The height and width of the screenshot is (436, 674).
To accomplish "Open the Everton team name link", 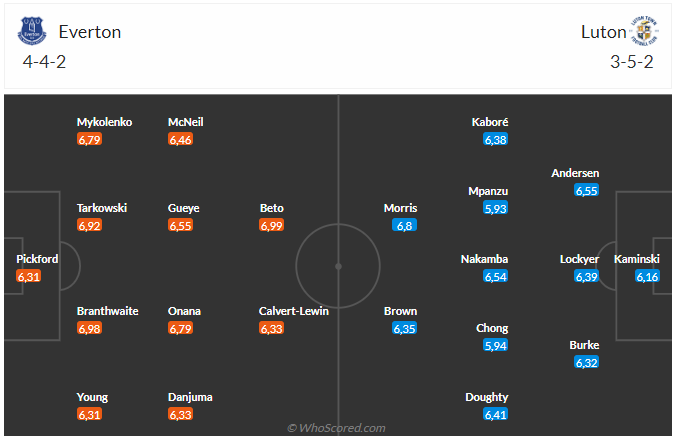I will coord(90,32).
